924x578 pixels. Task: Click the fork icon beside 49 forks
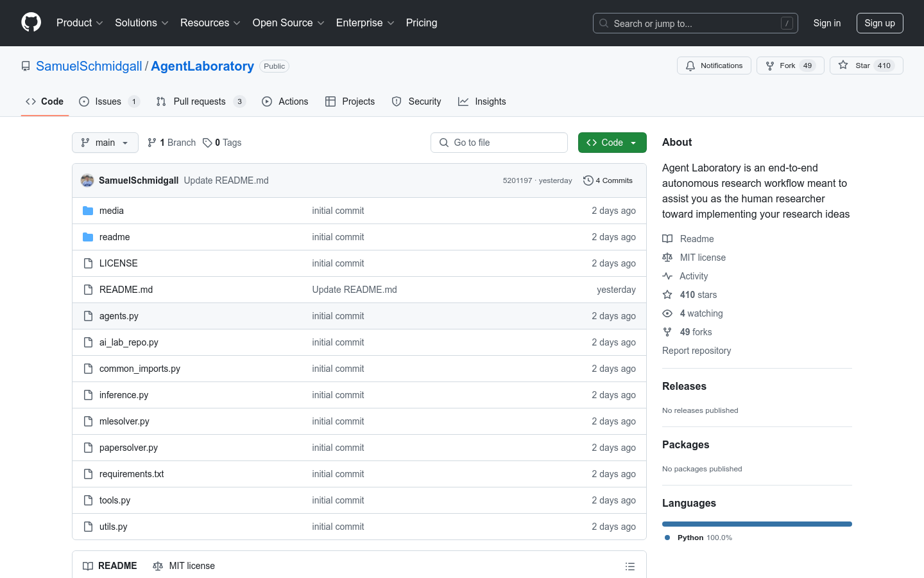[x=667, y=332]
